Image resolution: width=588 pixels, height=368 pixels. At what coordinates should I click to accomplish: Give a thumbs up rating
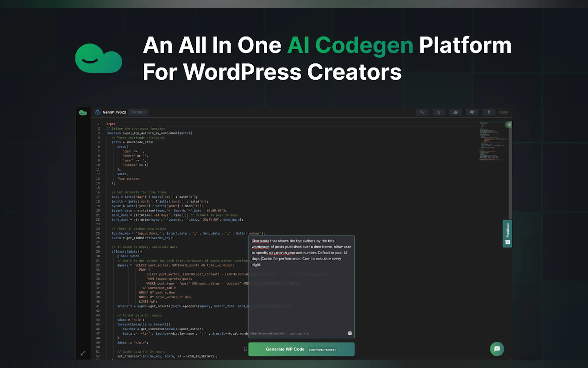(456, 112)
